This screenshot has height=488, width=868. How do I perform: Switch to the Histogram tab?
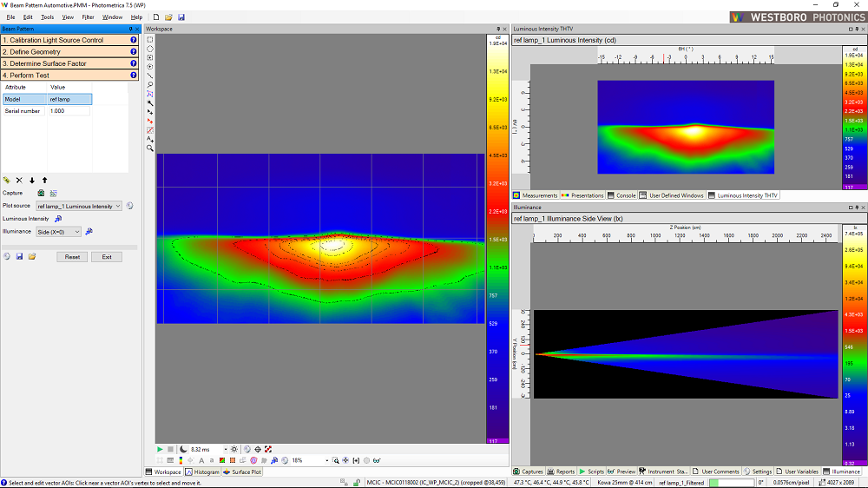tap(202, 472)
